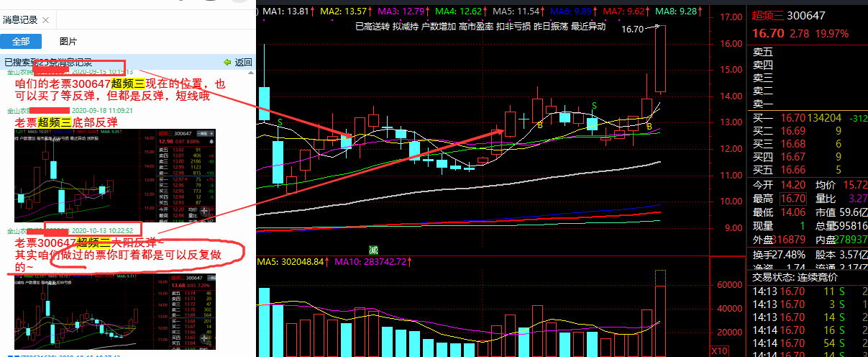The width and height of the screenshot is (868, 357).
Task: Click the 今开 14.20 value
Action: [x=792, y=185]
